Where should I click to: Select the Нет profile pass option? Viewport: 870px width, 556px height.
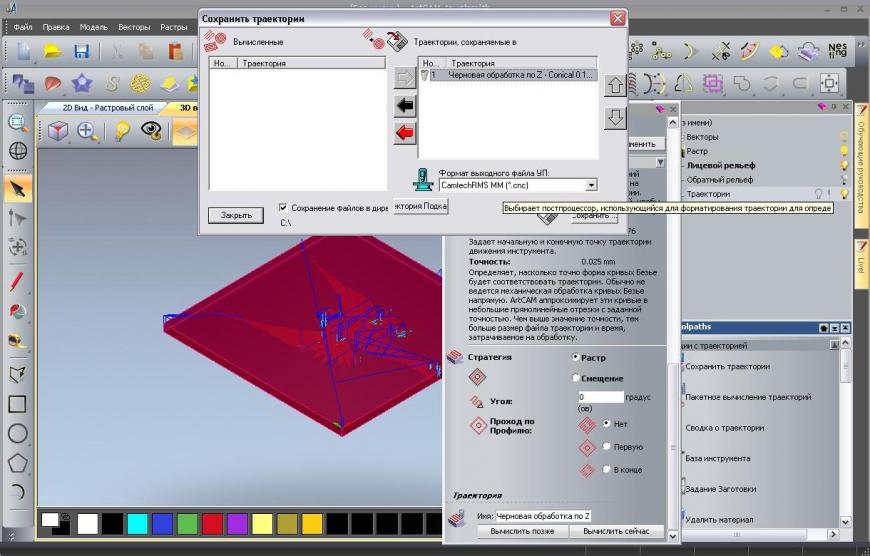click(x=606, y=423)
